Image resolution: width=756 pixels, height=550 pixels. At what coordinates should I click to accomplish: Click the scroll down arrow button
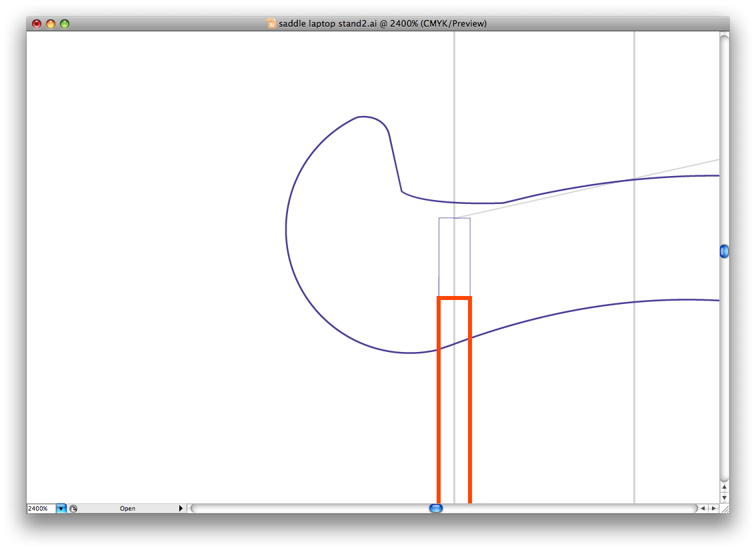tap(724, 497)
